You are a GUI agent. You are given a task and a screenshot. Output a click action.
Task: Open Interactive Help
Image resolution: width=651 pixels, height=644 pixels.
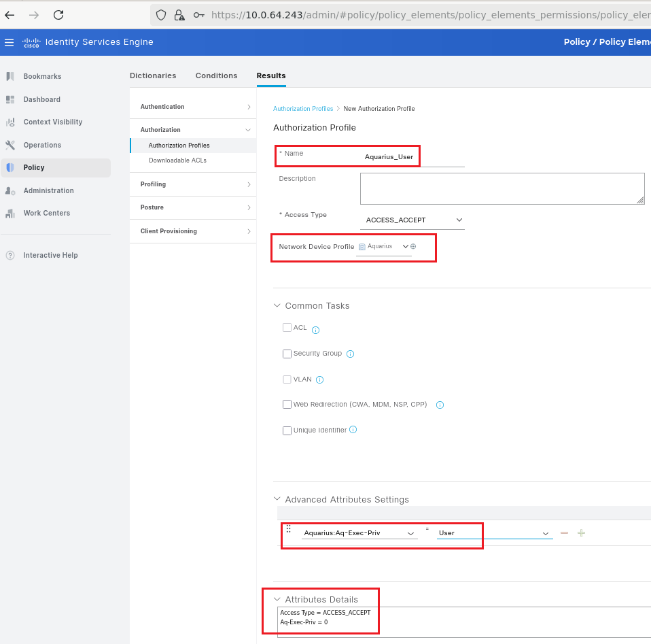50,256
